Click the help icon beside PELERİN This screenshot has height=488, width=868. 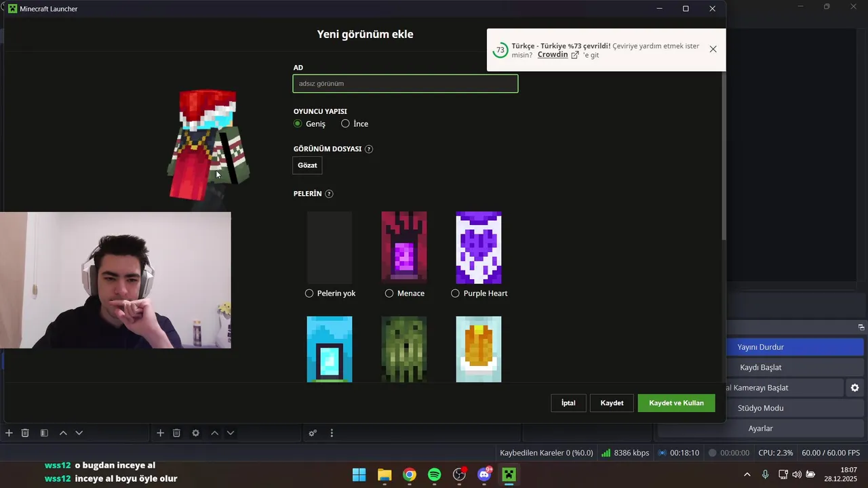coord(329,194)
